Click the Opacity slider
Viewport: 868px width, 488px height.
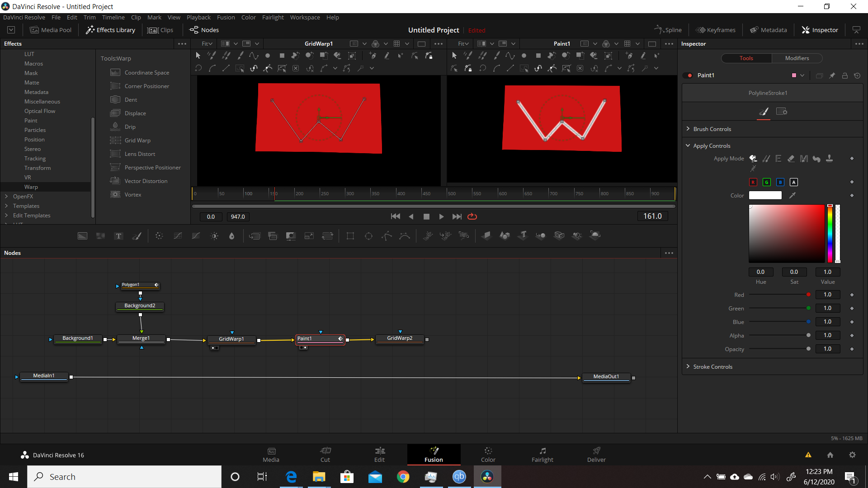coord(779,349)
